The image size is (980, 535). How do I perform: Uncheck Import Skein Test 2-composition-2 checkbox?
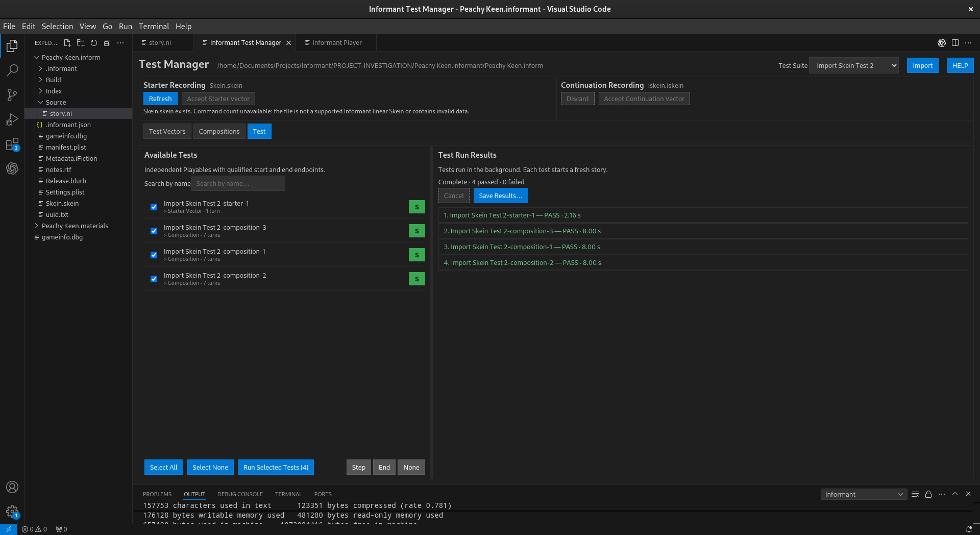point(154,279)
